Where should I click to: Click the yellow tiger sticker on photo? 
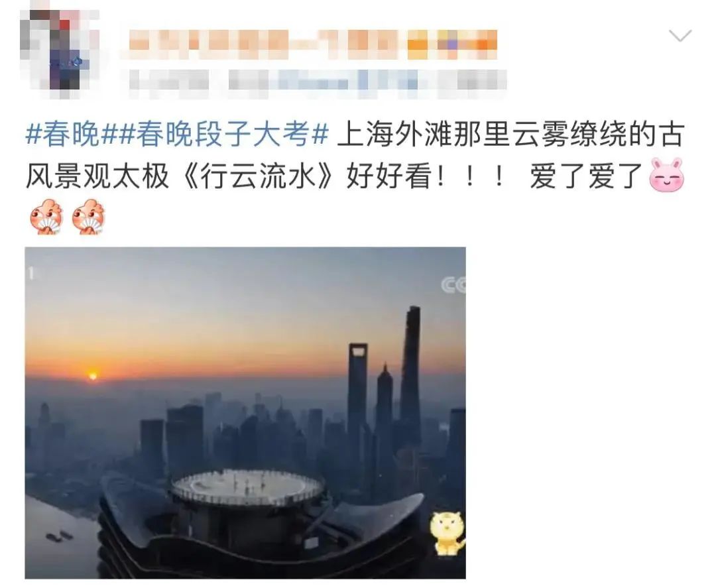point(447,534)
